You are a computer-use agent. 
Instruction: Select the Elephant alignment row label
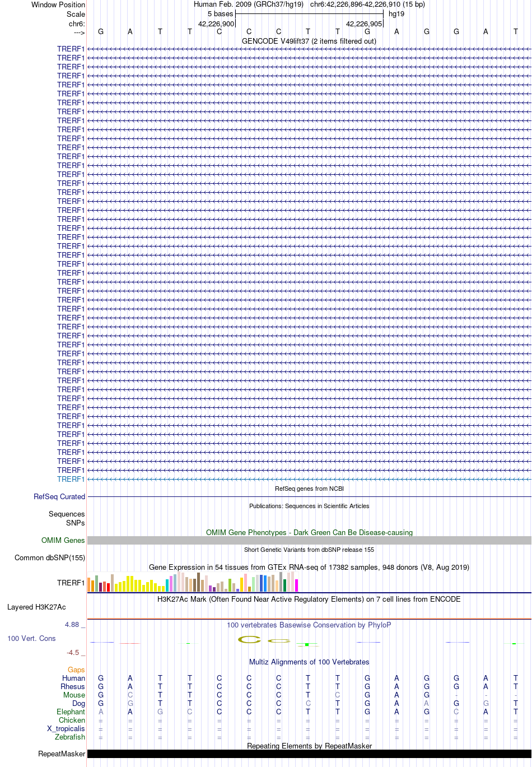coord(71,712)
